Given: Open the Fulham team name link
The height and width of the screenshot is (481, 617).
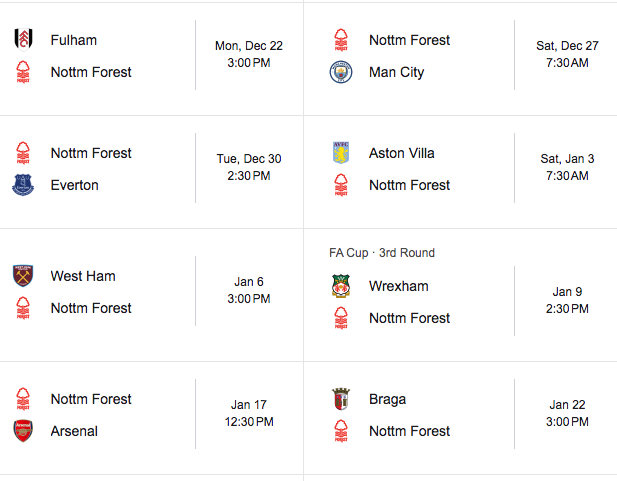Looking at the screenshot, I should point(74,40).
